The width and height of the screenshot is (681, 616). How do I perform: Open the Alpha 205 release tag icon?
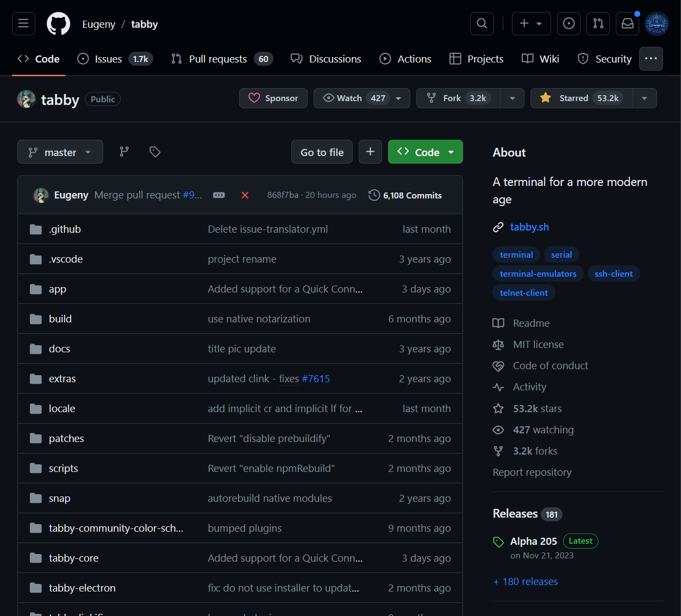click(x=498, y=542)
